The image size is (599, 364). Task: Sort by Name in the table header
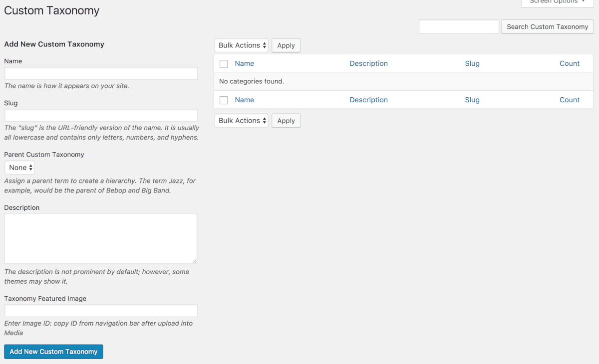pos(244,64)
